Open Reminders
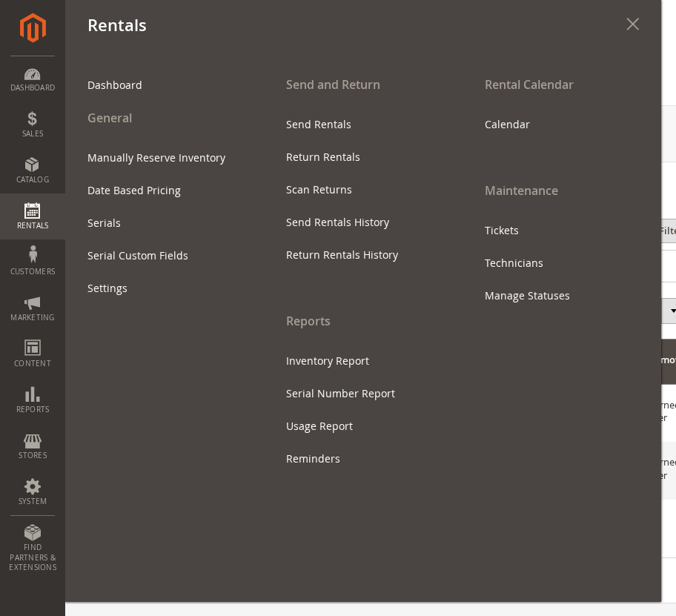 (313, 459)
